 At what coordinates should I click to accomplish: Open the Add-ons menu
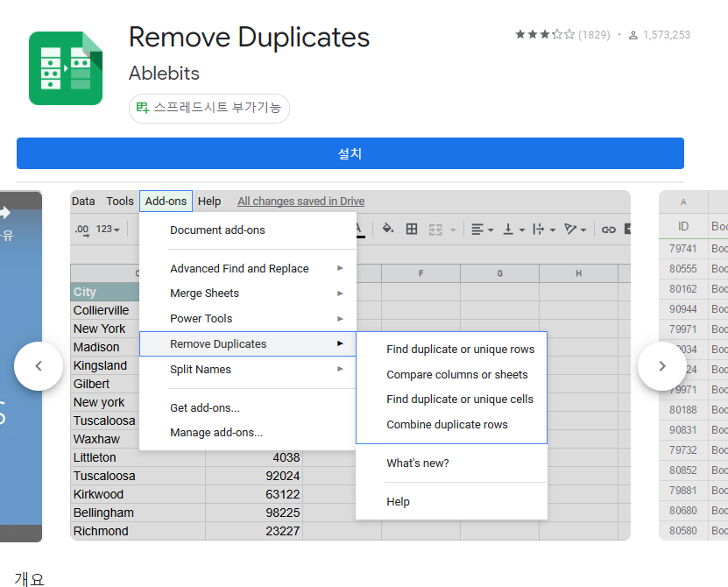point(166,202)
